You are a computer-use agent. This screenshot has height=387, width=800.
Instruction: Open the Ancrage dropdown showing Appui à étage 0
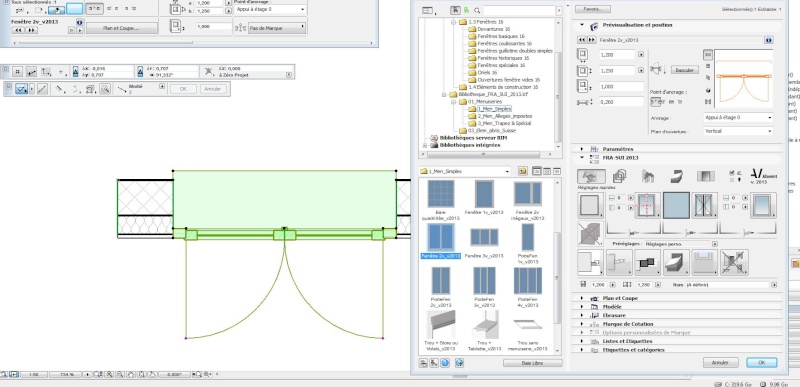[x=738, y=118]
